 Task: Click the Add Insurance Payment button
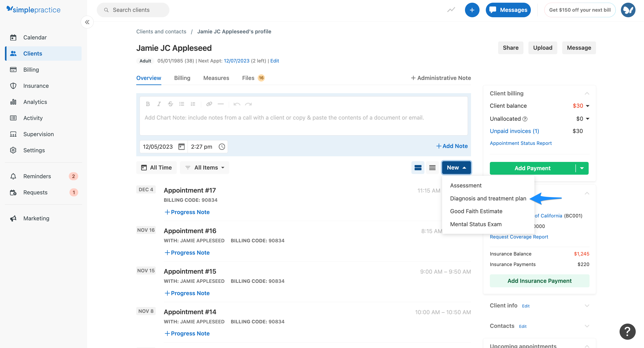539,281
